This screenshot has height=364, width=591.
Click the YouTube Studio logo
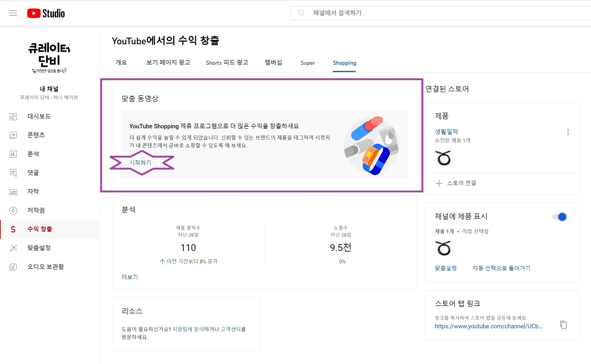tap(46, 13)
